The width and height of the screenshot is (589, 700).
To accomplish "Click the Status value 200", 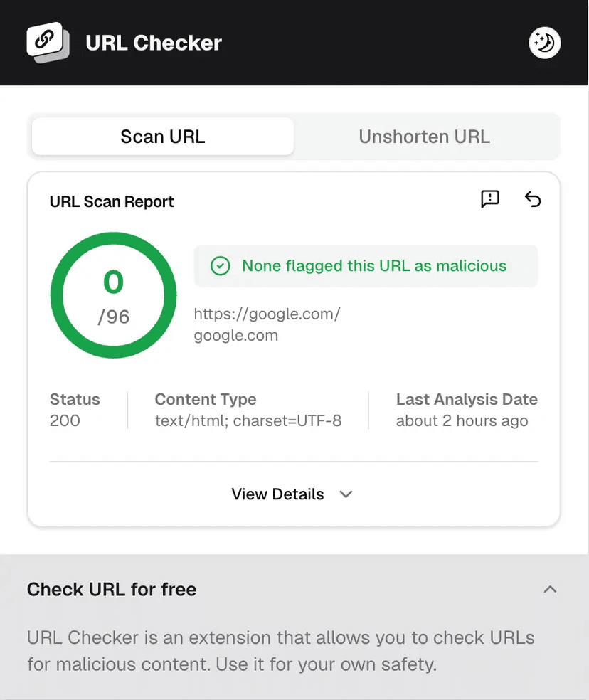I will [65, 420].
